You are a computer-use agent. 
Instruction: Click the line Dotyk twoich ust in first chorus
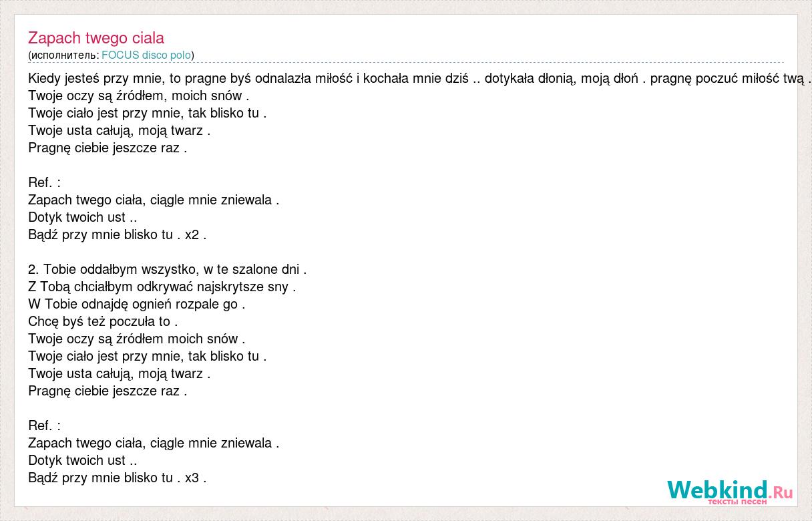pos(83,217)
